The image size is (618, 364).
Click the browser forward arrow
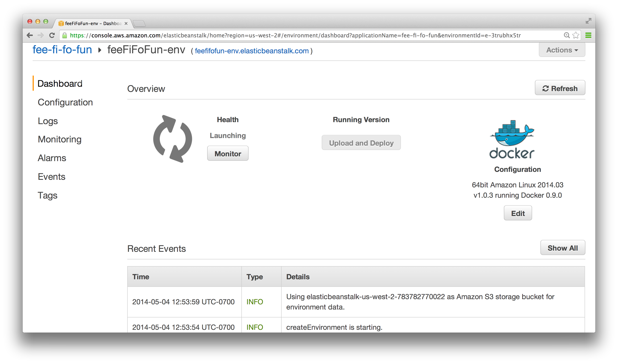point(41,35)
